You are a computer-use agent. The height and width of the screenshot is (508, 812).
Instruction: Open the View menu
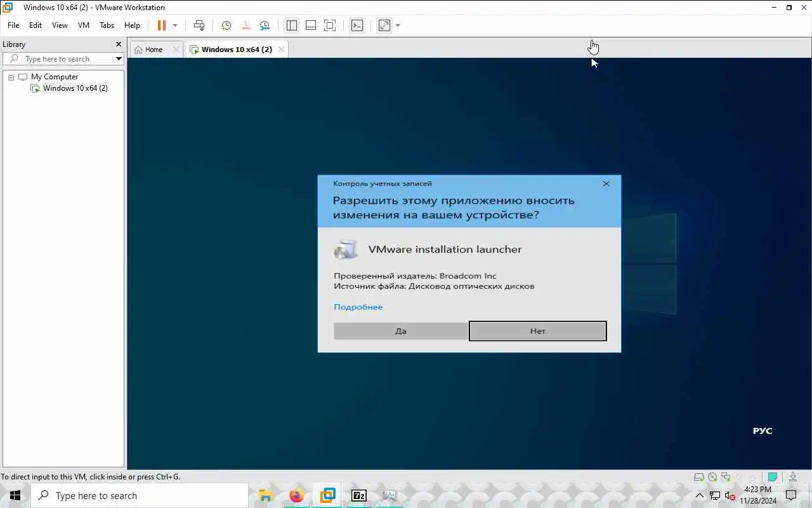(60, 25)
